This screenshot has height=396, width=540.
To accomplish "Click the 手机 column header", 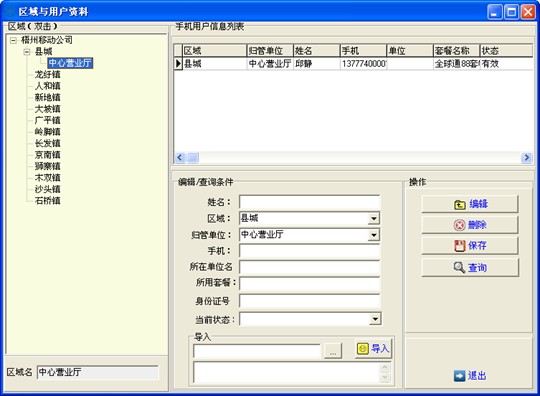I will pos(363,51).
